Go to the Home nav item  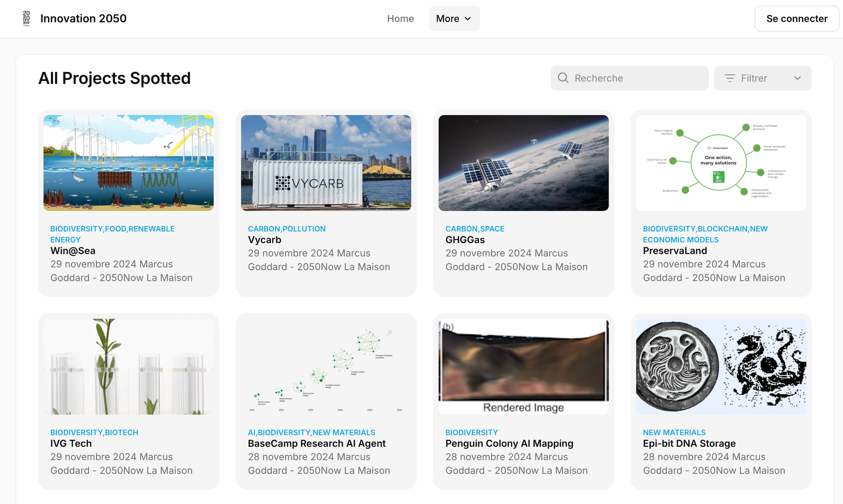click(x=400, y=19)
